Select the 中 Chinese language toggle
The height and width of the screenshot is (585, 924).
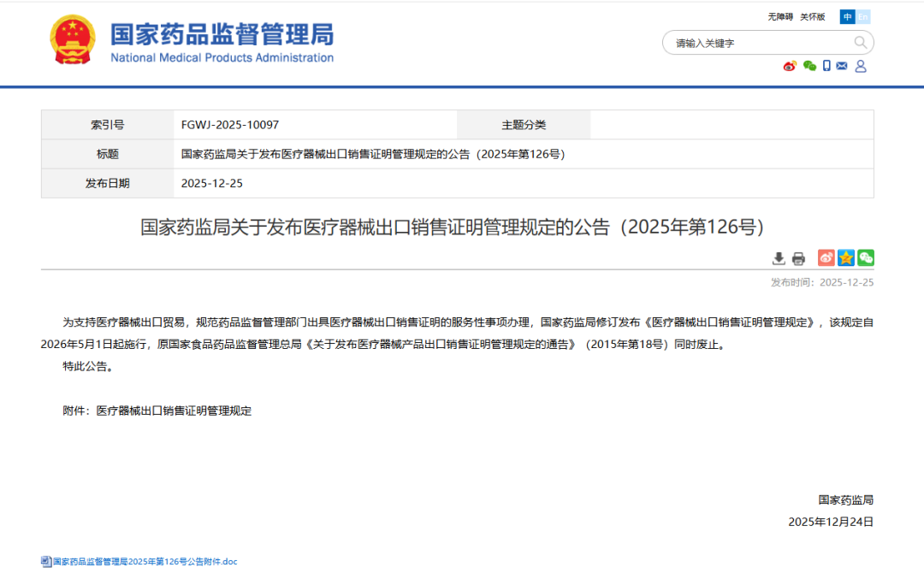point(846,16)
